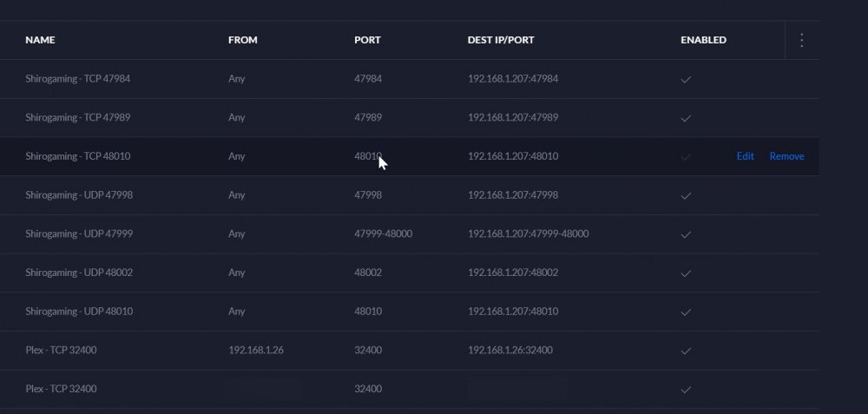The height and width of the screenshot is (414, 868).
Task: Sort table by the NAME column header
Action: pyautogui.click(x=40, y=40)
